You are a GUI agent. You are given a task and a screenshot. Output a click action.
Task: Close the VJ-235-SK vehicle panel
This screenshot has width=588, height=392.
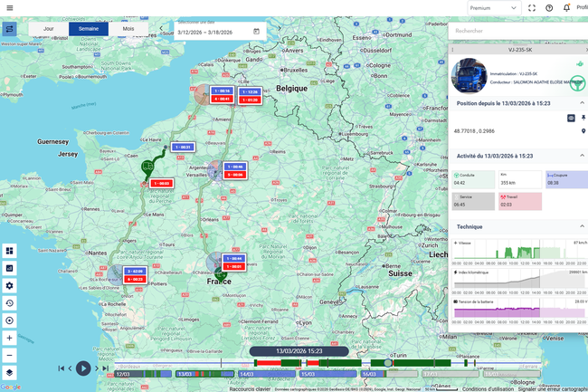click(586, 50)
